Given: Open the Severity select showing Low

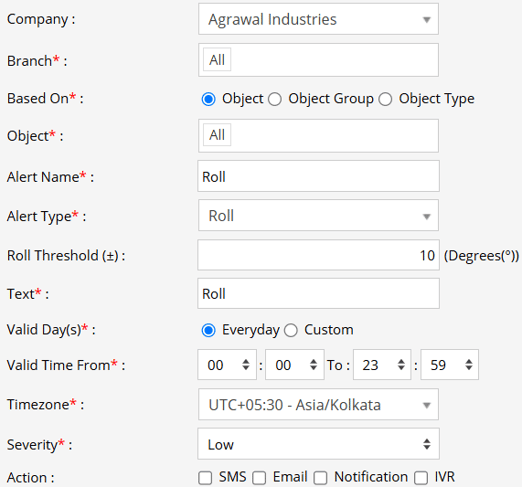Looking at the screenshot, I should (x=318, y=444).
